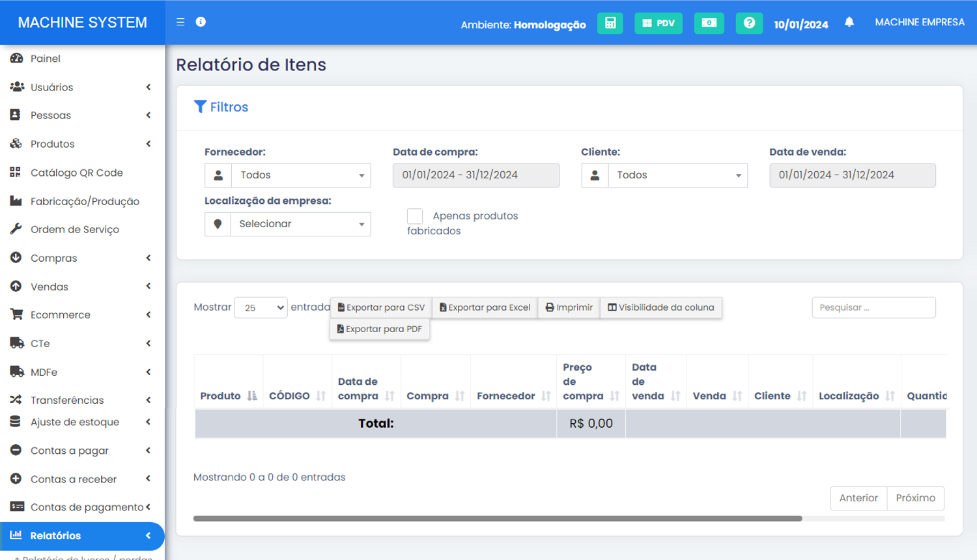Click the Localização map pin icon
This screenshot has height=560, width=977.
[218, 224]
